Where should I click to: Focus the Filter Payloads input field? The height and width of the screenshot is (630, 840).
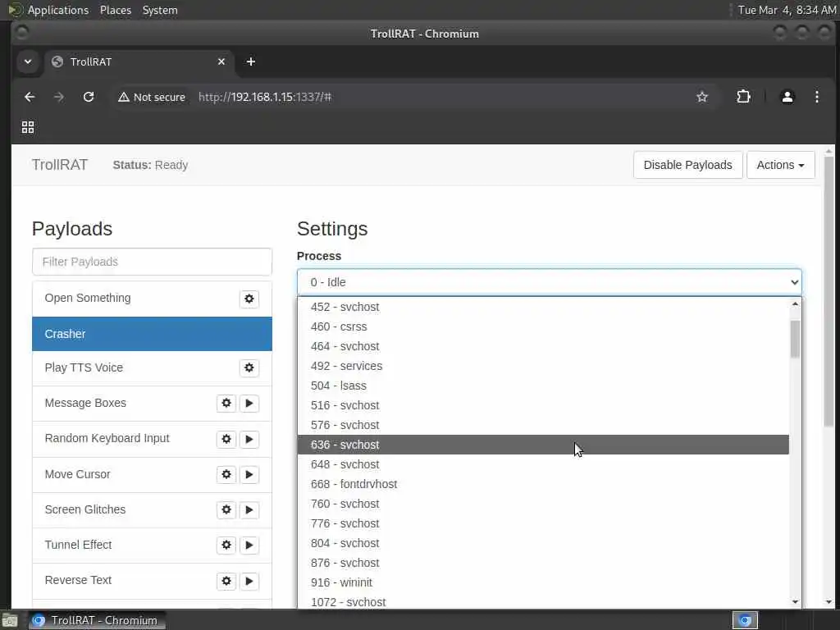coord(152,262)
